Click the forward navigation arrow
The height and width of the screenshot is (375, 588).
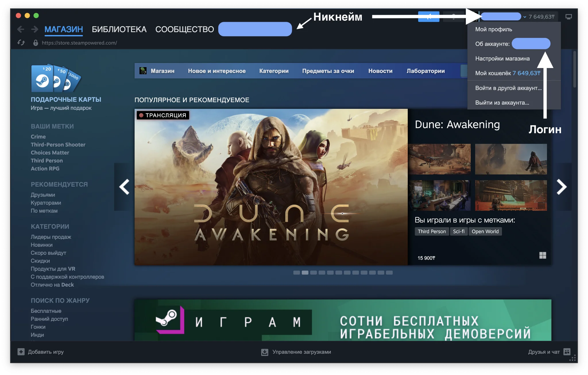(35, 29)
